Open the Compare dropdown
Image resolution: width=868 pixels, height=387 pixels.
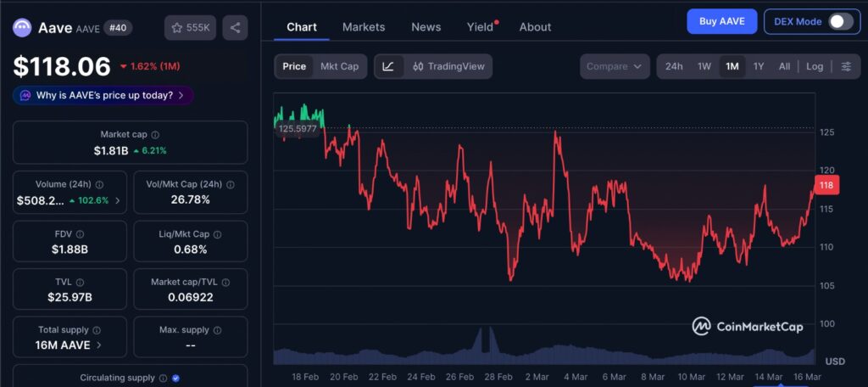[615, 66]
